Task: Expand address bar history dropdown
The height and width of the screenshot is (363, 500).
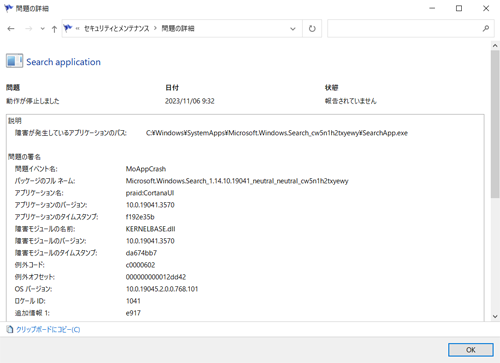Action: [x=293, y=29]
